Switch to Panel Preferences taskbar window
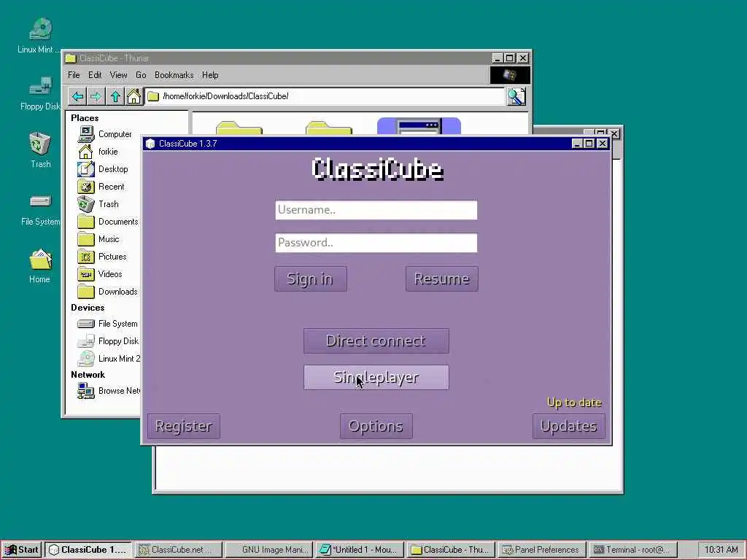Viewport: 747px width, 560px height. tap(543, 550)
